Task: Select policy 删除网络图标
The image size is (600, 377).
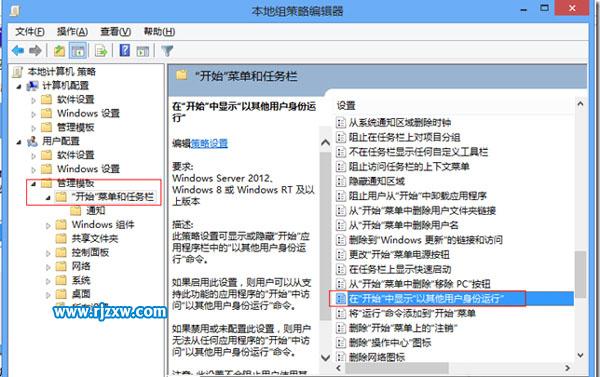Action: [x=377, y=357]
